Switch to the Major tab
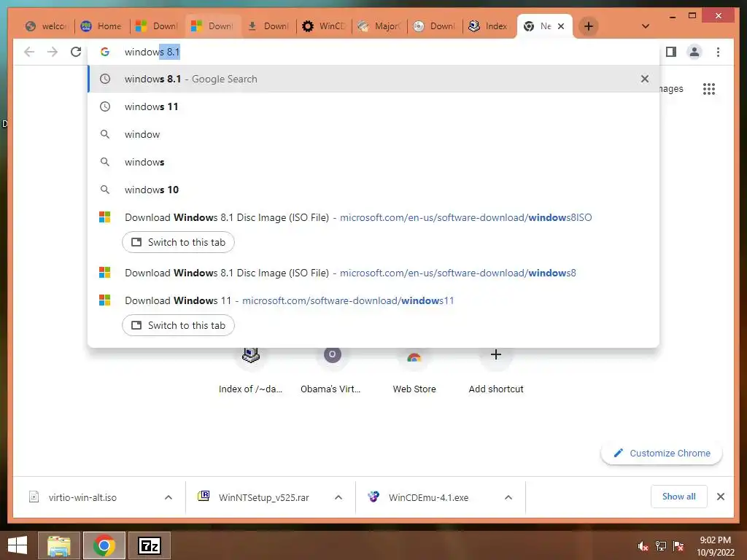This screenshot has width=747, height=560. [379, 26]
